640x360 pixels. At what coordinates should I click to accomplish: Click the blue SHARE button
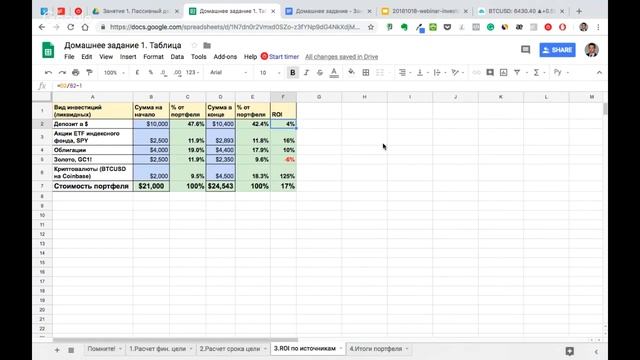point(558,50)
